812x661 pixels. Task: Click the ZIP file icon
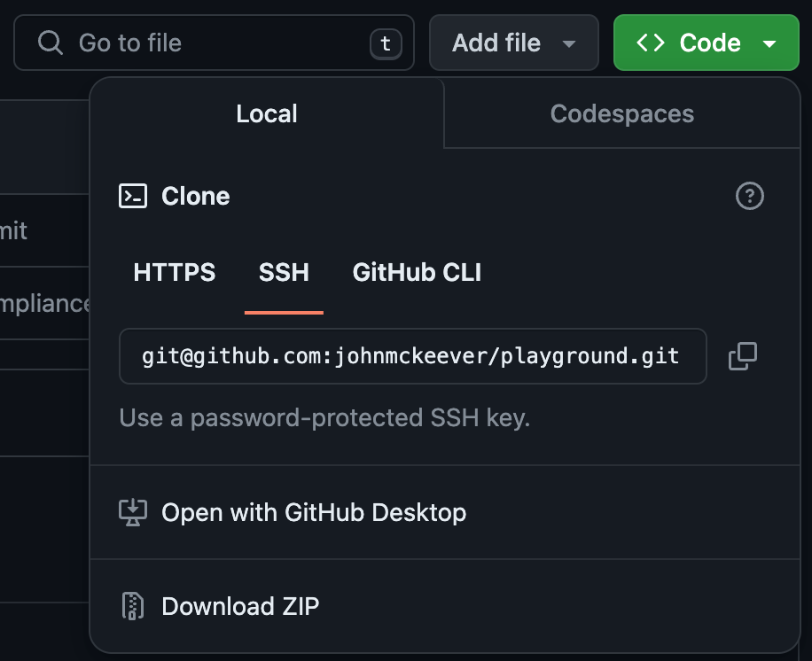click(132, 606)
